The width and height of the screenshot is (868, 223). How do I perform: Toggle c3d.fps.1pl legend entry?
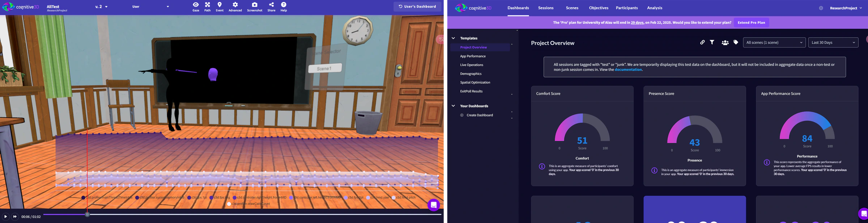tap(197, 198)
